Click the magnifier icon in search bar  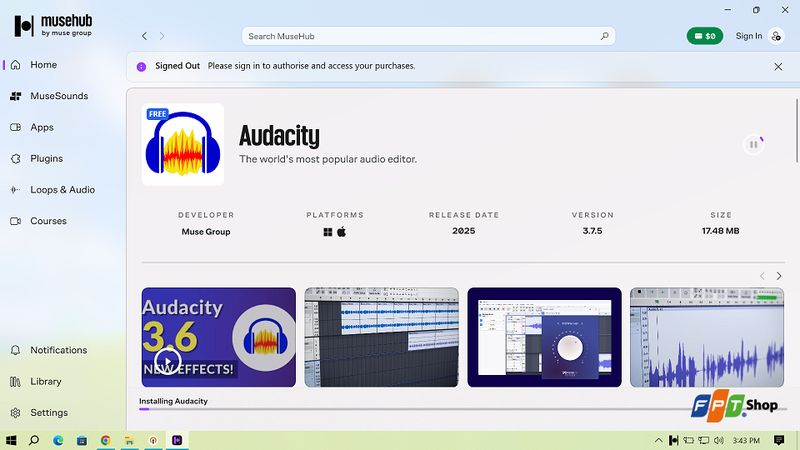pyautogui.click(x=605, y=36)
